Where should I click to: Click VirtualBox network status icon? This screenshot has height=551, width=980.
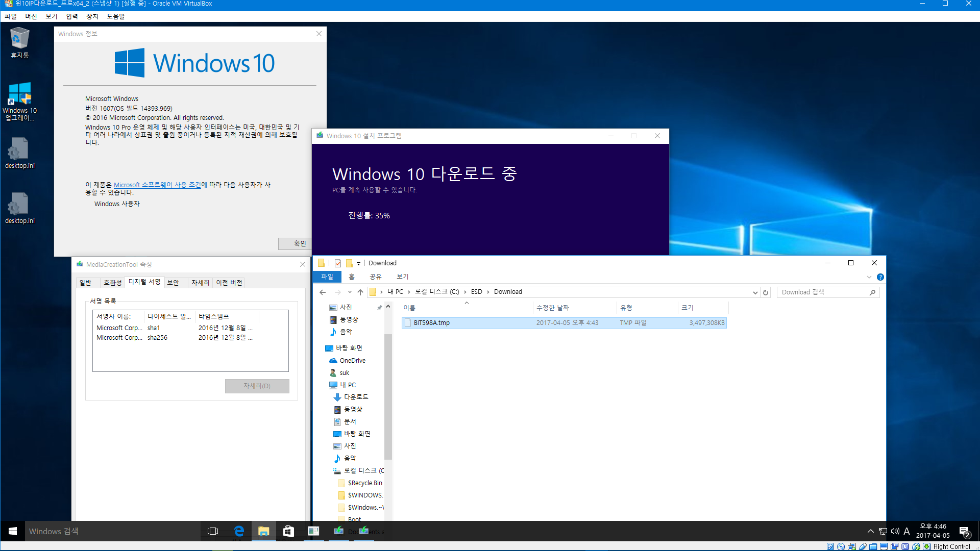(x=851, y=546)
